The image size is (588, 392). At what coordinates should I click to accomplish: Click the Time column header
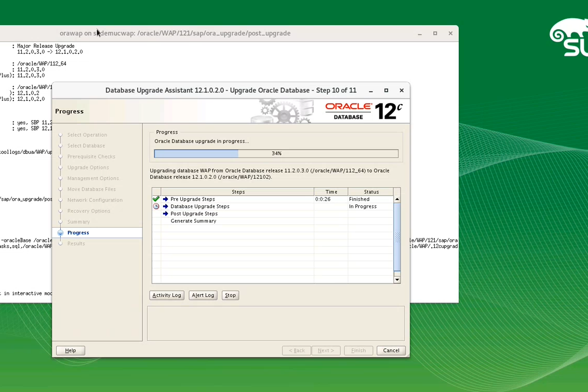point(331,191)
